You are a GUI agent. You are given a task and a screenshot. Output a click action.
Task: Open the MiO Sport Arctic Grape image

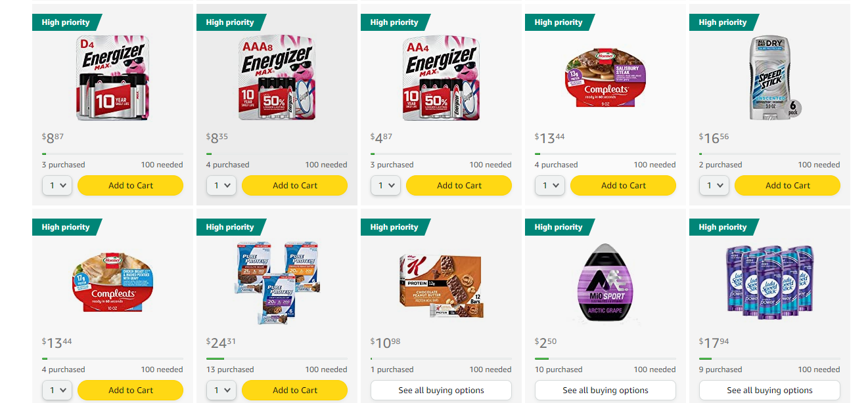[x=605, y=283]
